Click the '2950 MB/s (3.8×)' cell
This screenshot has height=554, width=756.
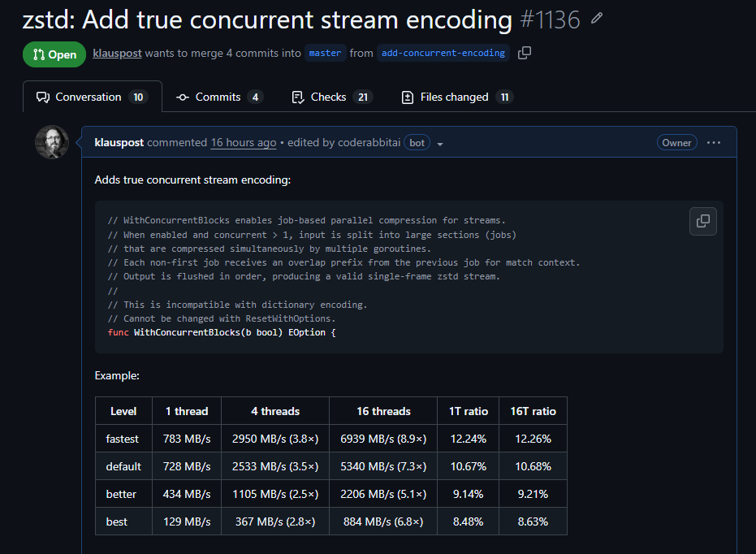pos(275,439)
